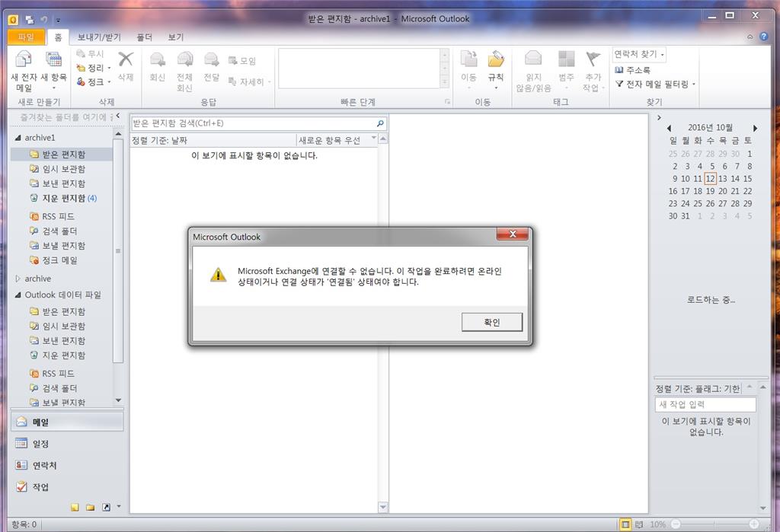The height and width of the screenshot is (532, 780).
Task: Switch to the 폴더 tab
Action: click(x=144, y=37)
